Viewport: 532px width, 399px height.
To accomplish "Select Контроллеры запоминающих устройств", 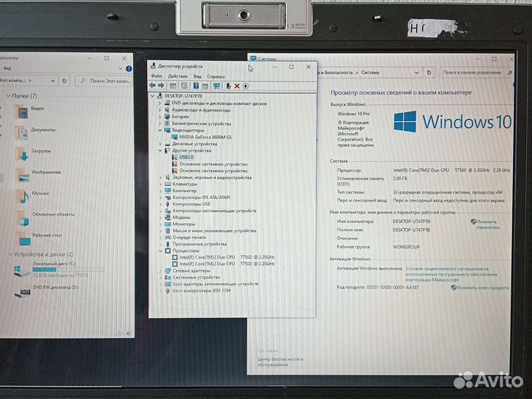I will (x=214, y=211).
